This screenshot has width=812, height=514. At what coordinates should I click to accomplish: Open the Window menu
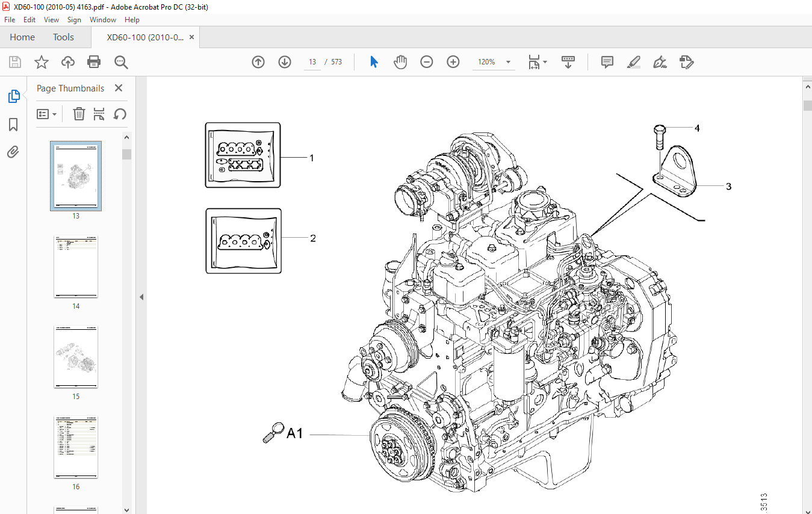[103, 20]
